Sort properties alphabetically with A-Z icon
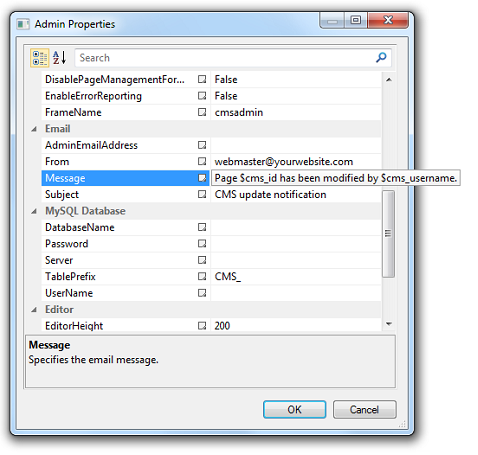Screen dimensions: 478x455 coord(60,58)
